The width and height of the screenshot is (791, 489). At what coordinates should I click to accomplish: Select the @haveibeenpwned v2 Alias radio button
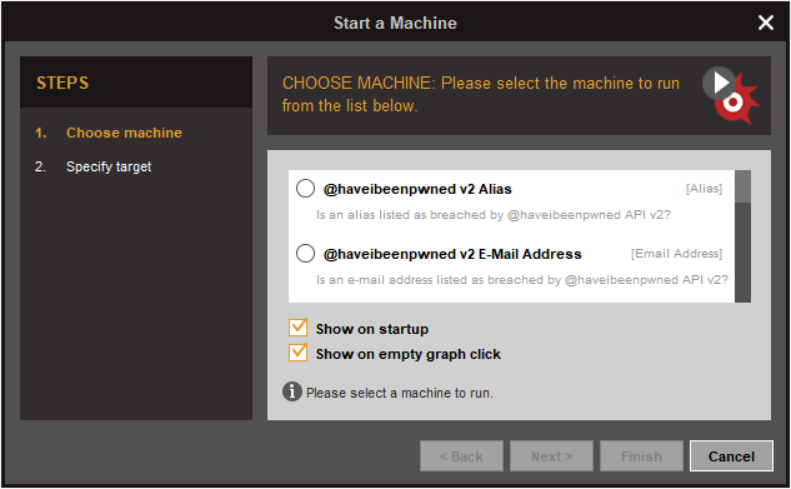click(305, 189)
